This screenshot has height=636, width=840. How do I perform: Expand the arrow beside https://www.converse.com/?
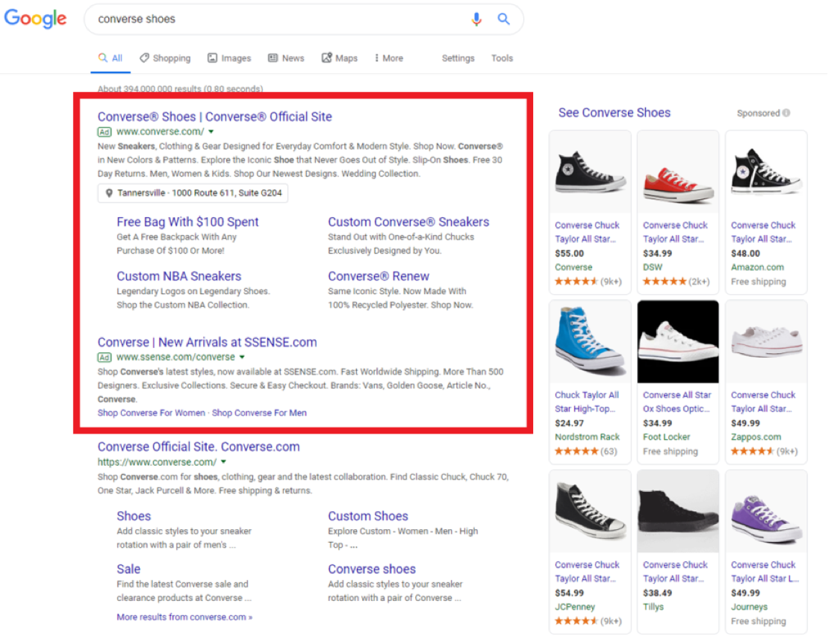pyautogui.click(x=223, y=462)
